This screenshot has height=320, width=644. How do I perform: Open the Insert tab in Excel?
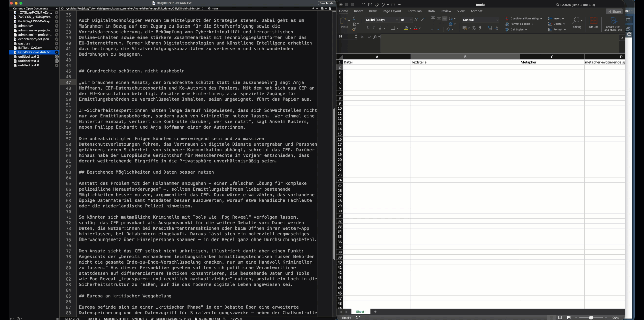click(358, 11)
